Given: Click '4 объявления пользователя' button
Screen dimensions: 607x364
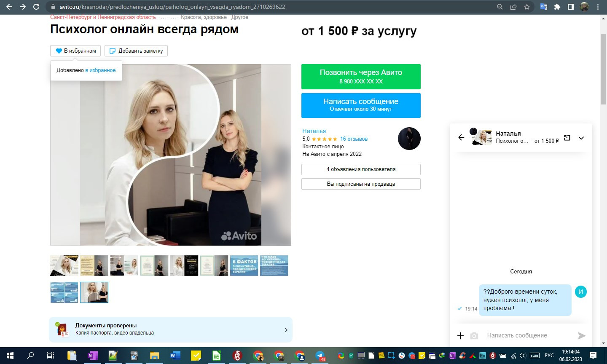Looking at the screenshot, I should 361,169.
